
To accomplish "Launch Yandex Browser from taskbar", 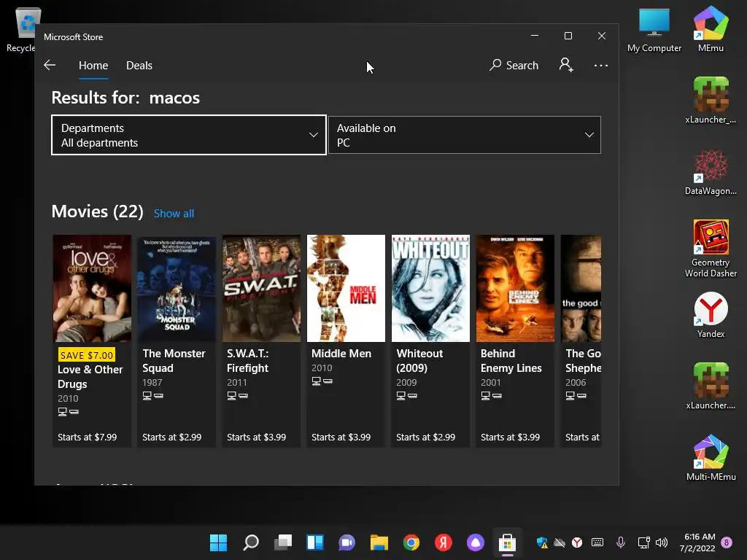I will click(x=443, y=542).
